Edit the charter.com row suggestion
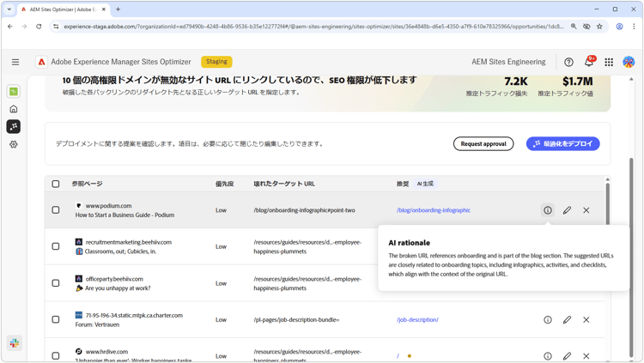 [567, 320]
